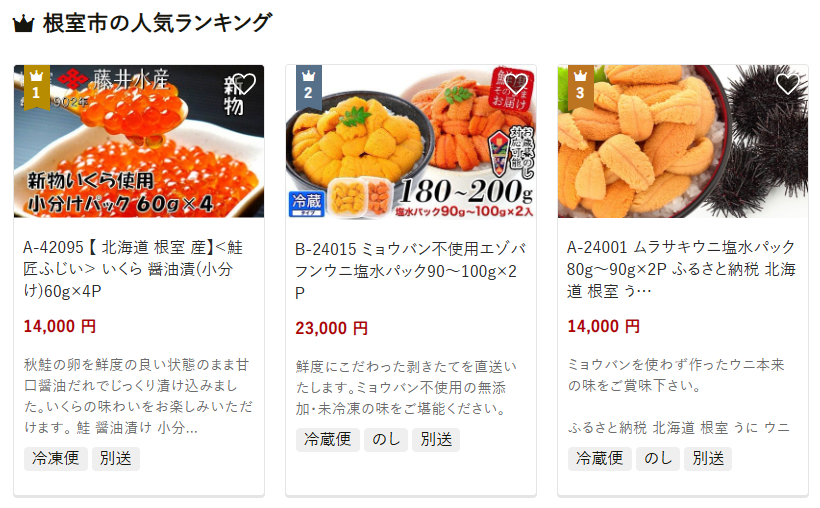Click the crown icon beside ranking heading

point(24,24)
